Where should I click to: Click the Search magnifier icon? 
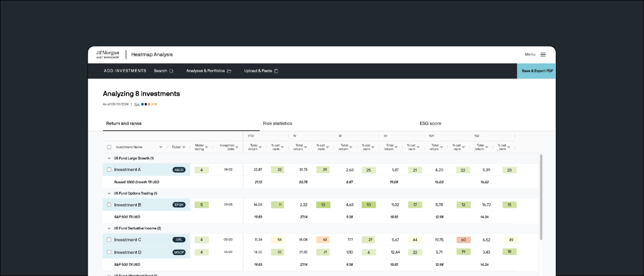pos(172,71)
